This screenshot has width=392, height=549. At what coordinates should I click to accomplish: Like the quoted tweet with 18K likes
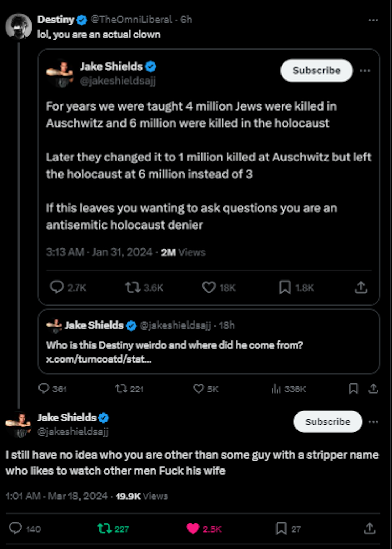(209, 287)
